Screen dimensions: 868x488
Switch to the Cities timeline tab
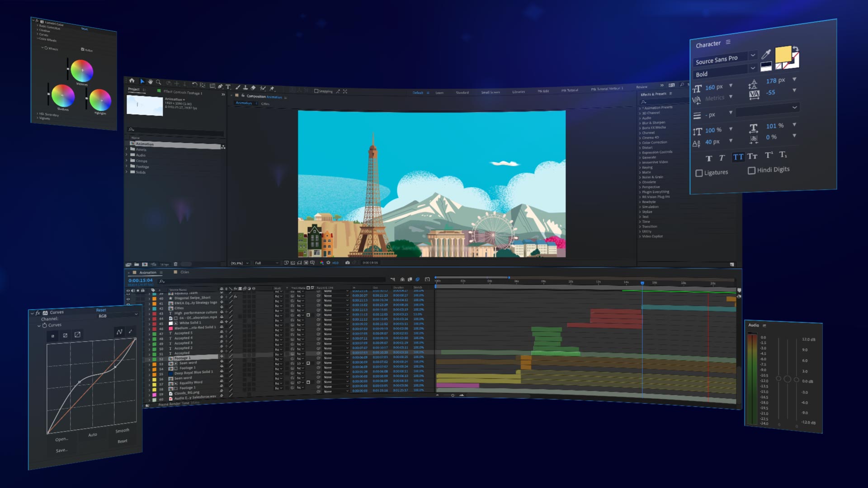point(184,272)
